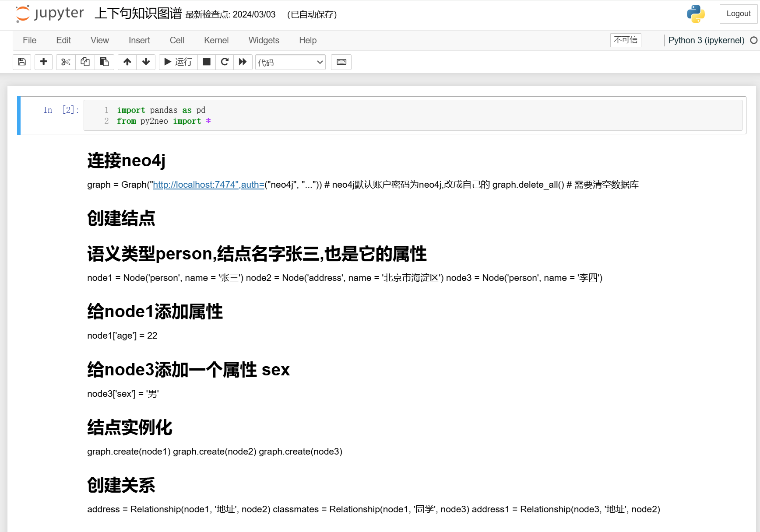Click the Logout button
This screenshot has width=760, height=532.
[739, 14]
